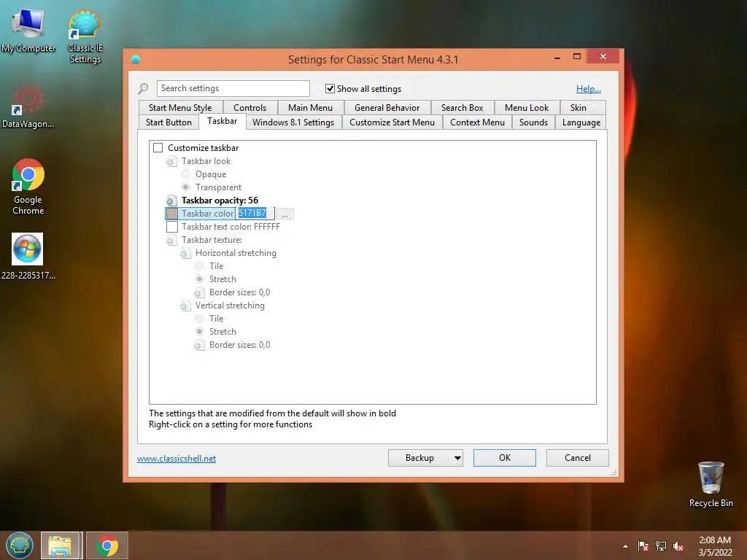Click the taskbar clock and date
The width and height of the screenshot is (747, 560).
(715, 546)
